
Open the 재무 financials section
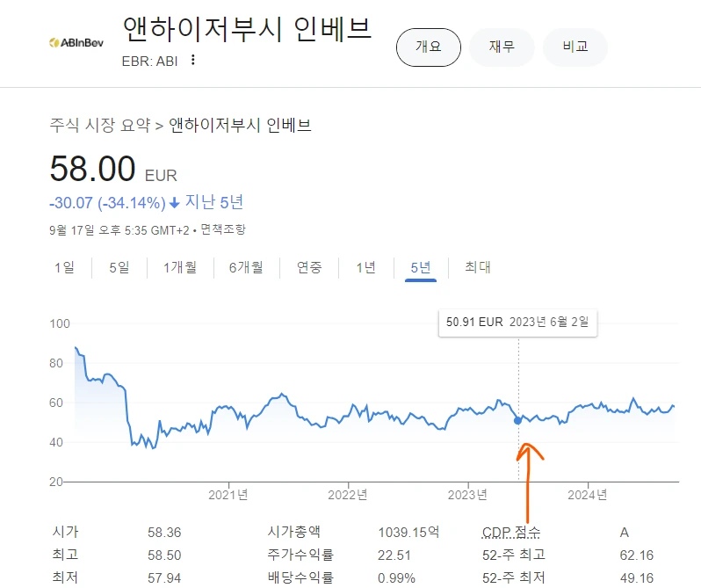pyautogui.click(x=502, y=47)
